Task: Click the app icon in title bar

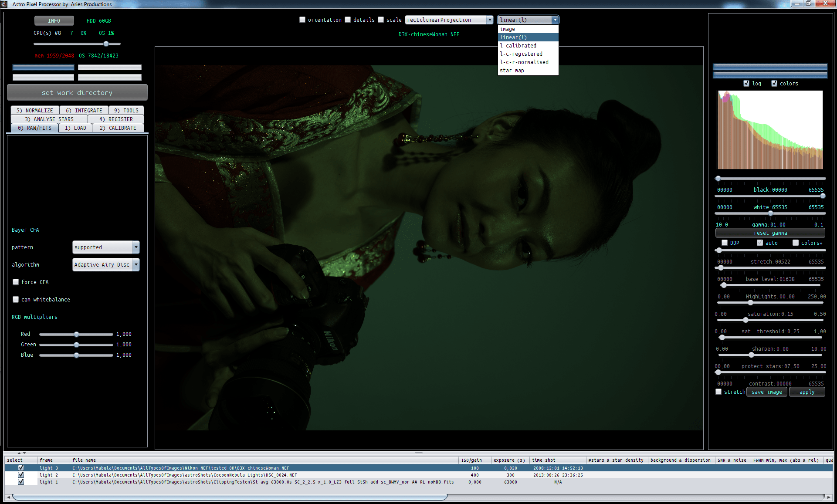Action: (x=4, y=4)
